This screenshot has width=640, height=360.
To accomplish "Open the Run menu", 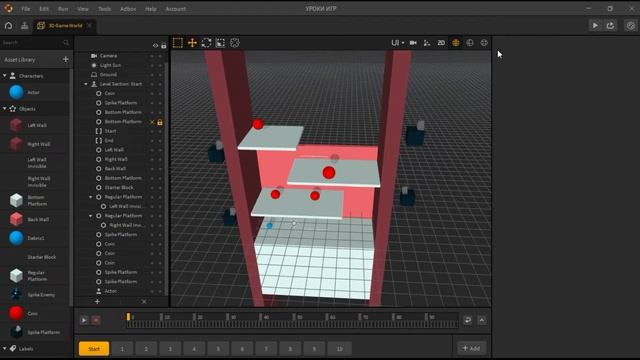I will 63,9.
